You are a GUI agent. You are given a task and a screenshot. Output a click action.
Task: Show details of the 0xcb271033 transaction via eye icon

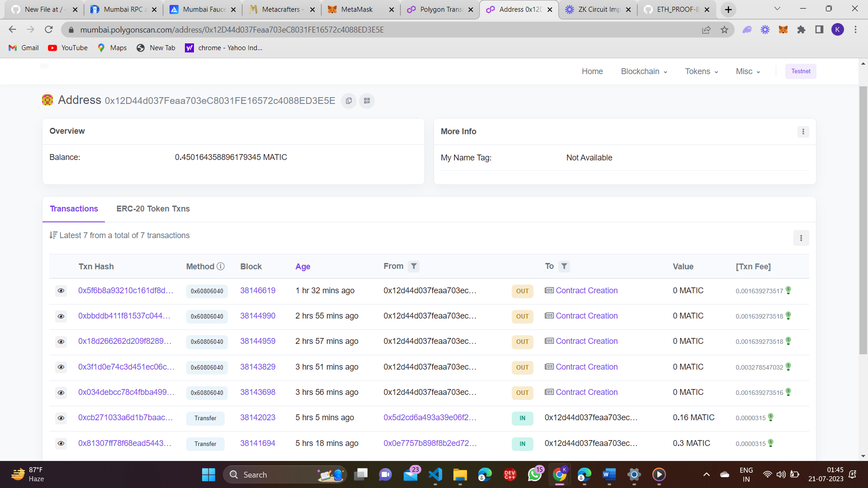(x=61, y=418)
